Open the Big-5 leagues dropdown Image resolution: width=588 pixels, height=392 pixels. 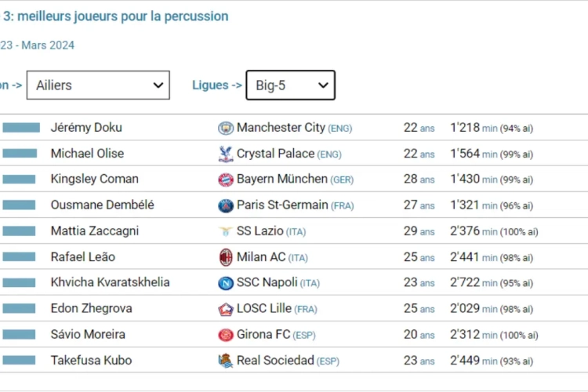pos(291,85)
